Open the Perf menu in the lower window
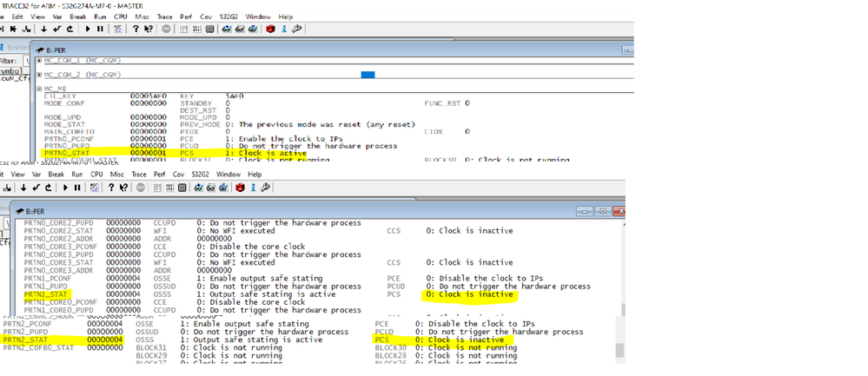Screen dimensions: 868x376 point(161,175)
